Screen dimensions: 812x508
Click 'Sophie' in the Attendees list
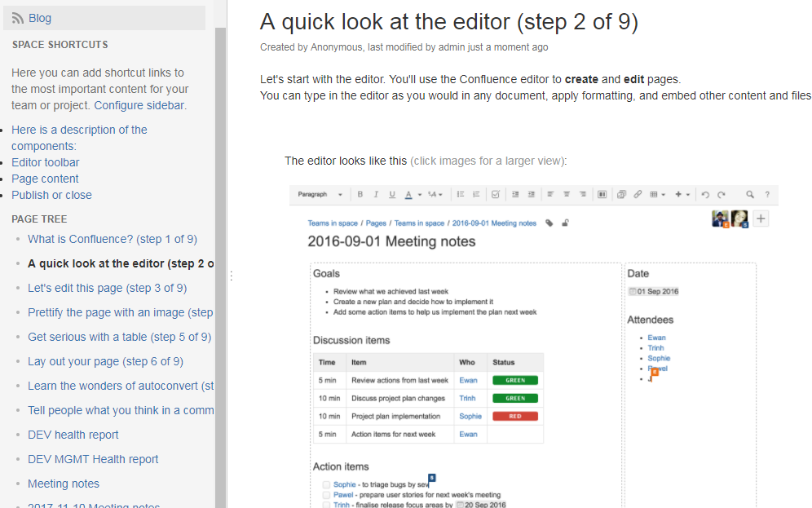click(x=659, y=358)
